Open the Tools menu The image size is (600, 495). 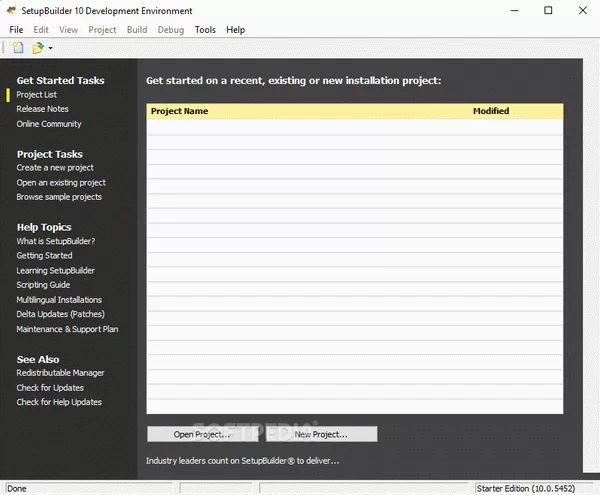(205, 30)
